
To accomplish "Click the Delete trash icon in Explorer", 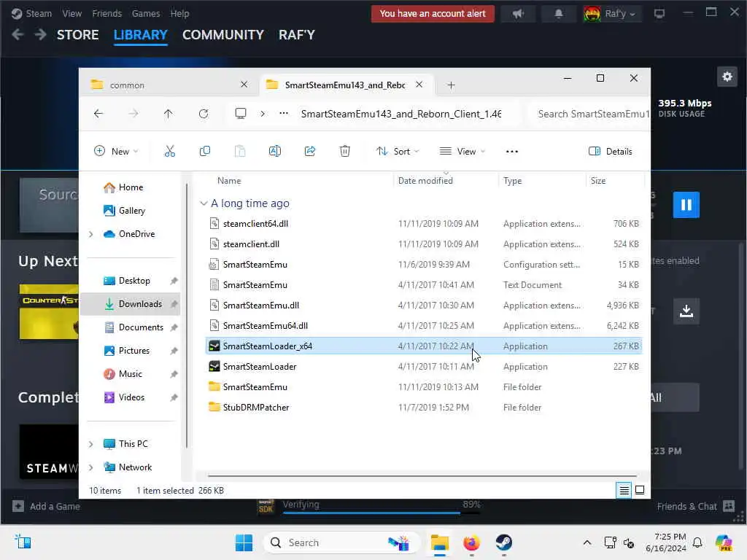I will [x=345, y=152].
